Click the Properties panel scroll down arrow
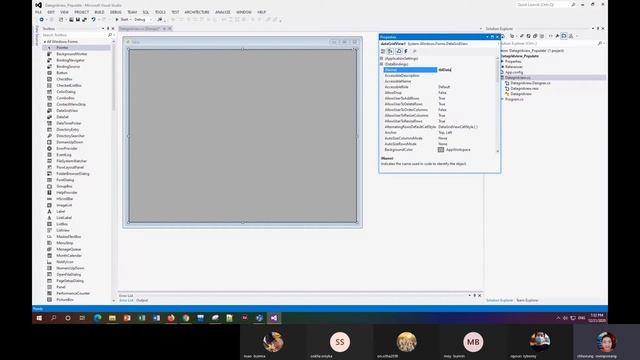Image resolution: width=640 pixels, height=360 pixels. [498, 151]
